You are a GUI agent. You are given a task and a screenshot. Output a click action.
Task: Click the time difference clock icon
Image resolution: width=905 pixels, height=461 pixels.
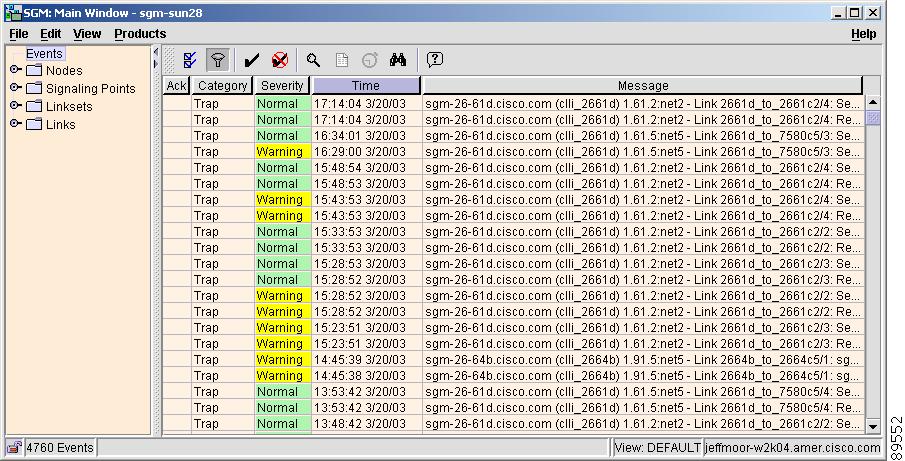pos(369,59)
